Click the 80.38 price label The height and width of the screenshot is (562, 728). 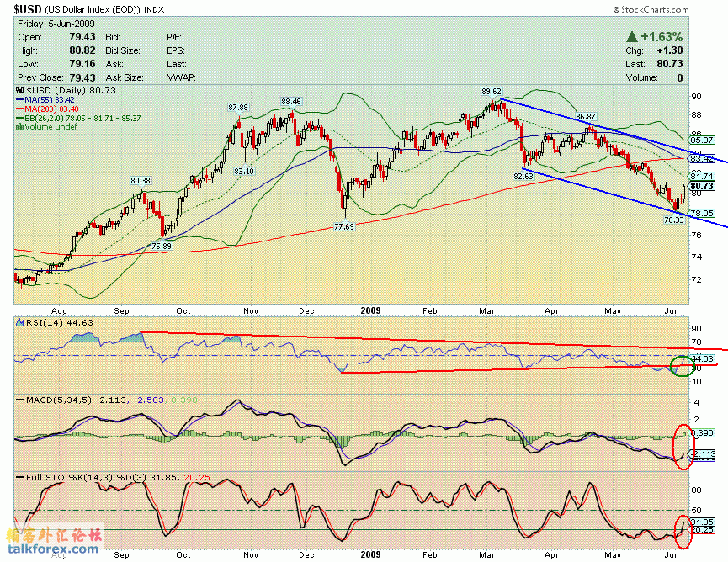141,181
